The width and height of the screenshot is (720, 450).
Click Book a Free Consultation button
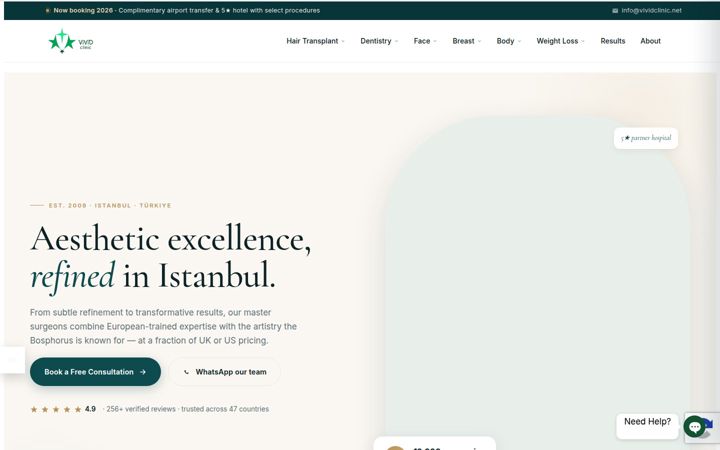click(x=96, y=372)
